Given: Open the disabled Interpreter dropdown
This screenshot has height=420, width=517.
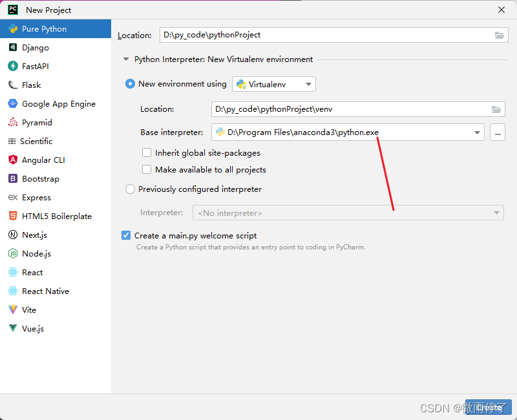Looking at the screenshot, I should [348, 213].
